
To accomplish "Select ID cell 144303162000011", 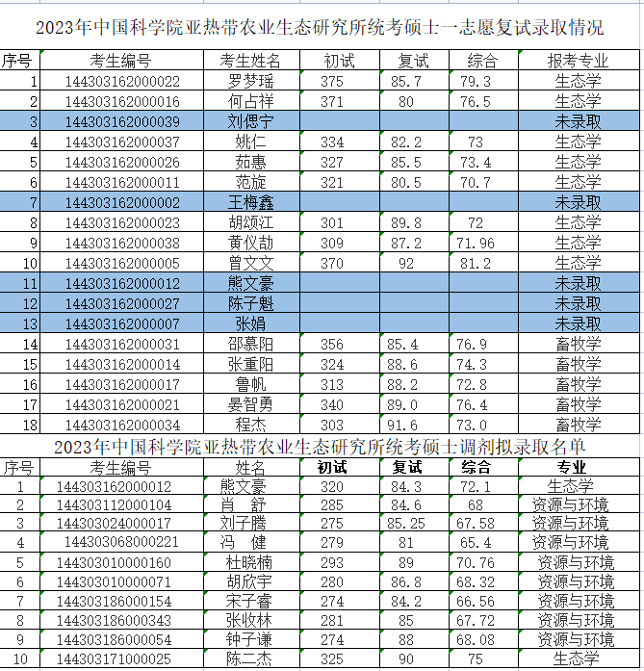I will coord(122,182).
